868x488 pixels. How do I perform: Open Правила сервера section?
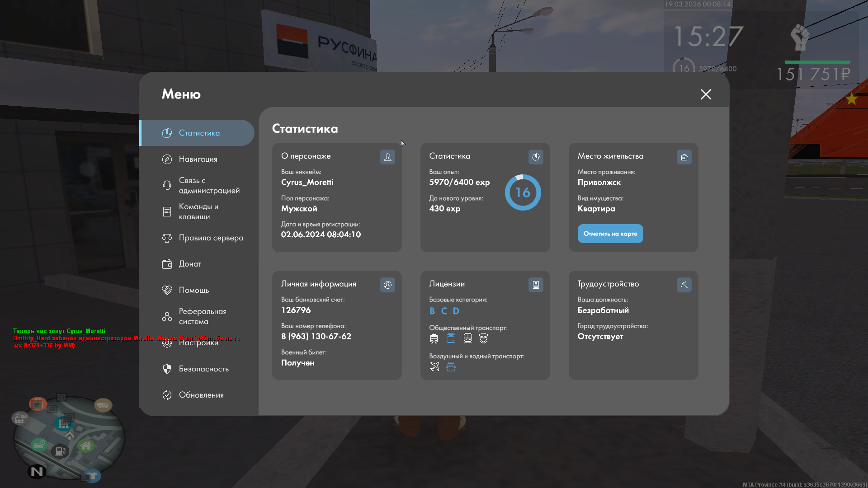tap(210, 238)
